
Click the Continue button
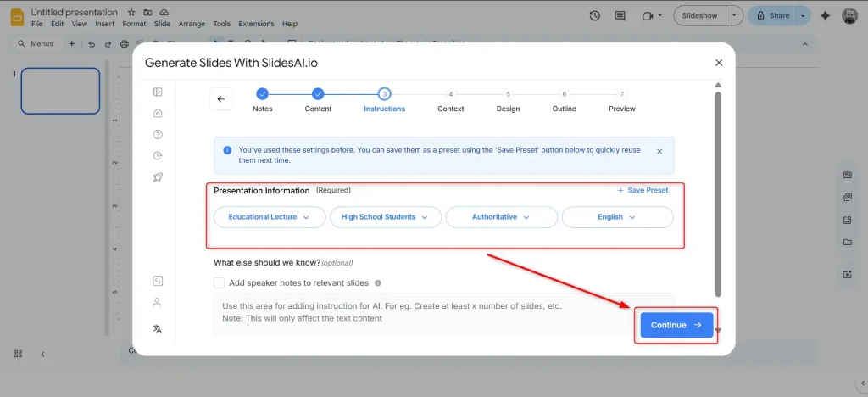676,325
